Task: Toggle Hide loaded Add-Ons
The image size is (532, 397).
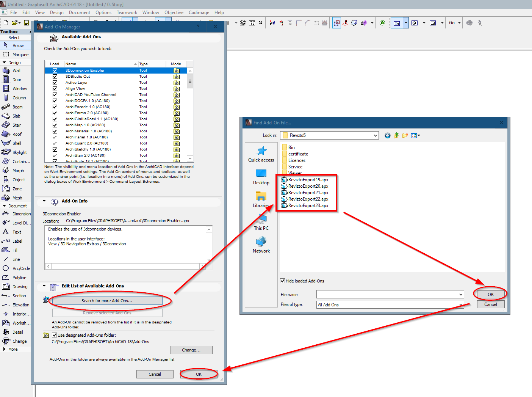Action: click(x=282, y=281)
